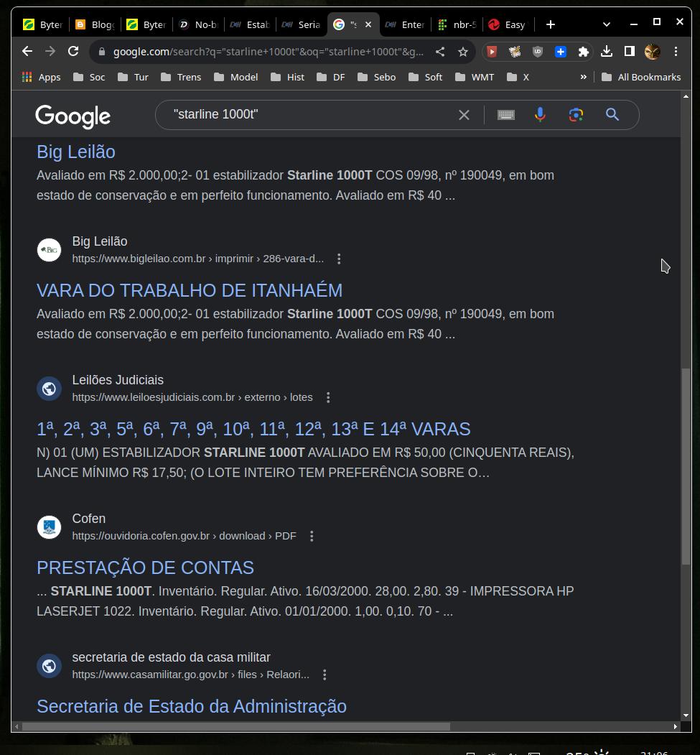Open more options for bigleilao.com.br result
Image resolution: width=700 pixels, height=755 pixels.
tap(339, 259)
